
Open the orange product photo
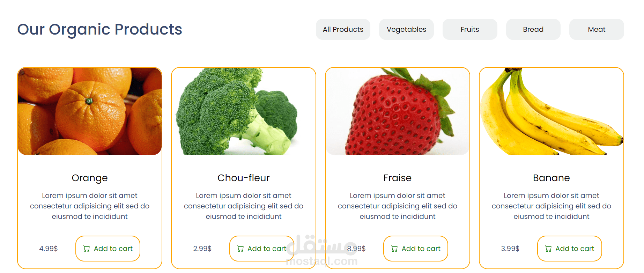tap(90, 111)
